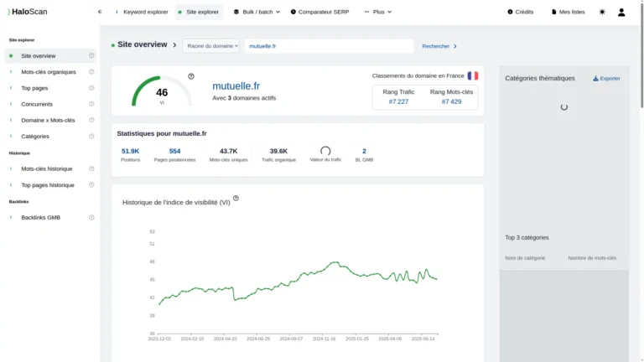Collapse the sidebar with the double-arrow icon

pyautogui.click(x=100, y=12)
